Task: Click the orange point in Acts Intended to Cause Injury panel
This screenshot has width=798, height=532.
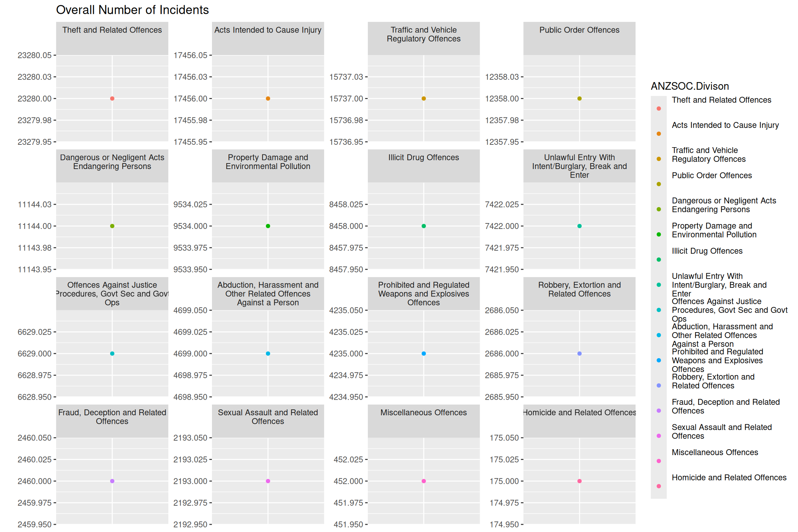Action: (268, 99)
